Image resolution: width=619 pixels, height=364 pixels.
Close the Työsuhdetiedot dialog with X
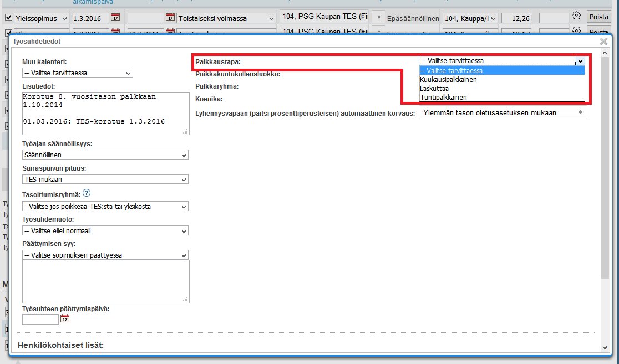[x=603, y=42]
